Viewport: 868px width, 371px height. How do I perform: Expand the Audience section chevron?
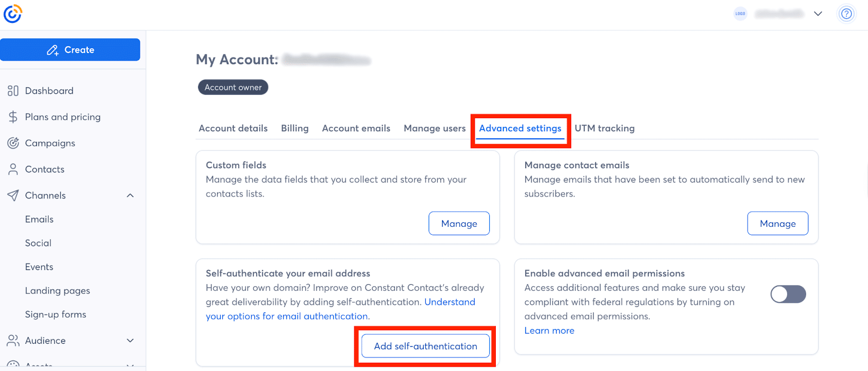130,341
